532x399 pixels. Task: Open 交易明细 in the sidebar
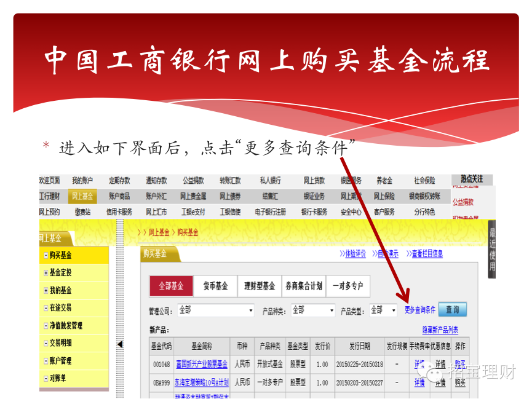[x=60, y=343]
